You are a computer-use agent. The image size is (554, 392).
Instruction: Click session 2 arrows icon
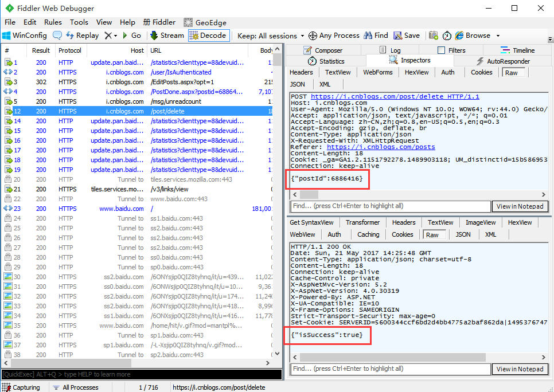[8, 72]
